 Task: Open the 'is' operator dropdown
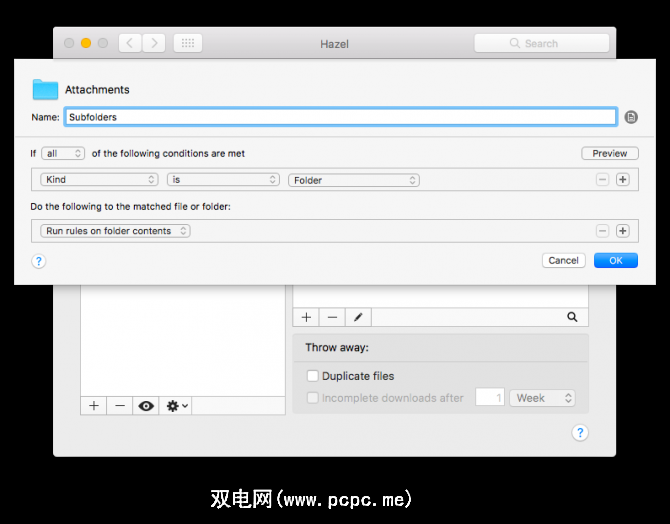pyautogui.click(x=223, y=180)
